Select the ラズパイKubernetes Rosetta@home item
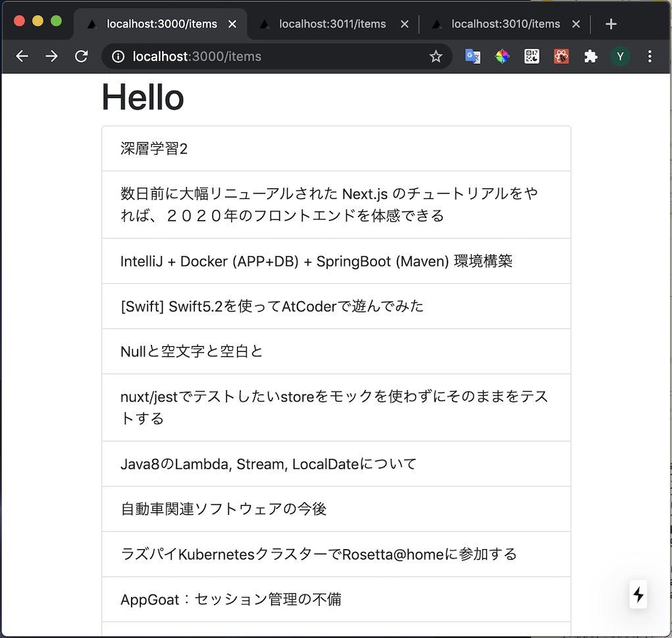Screen dimensions: 672x638 [x=336, y=554]
